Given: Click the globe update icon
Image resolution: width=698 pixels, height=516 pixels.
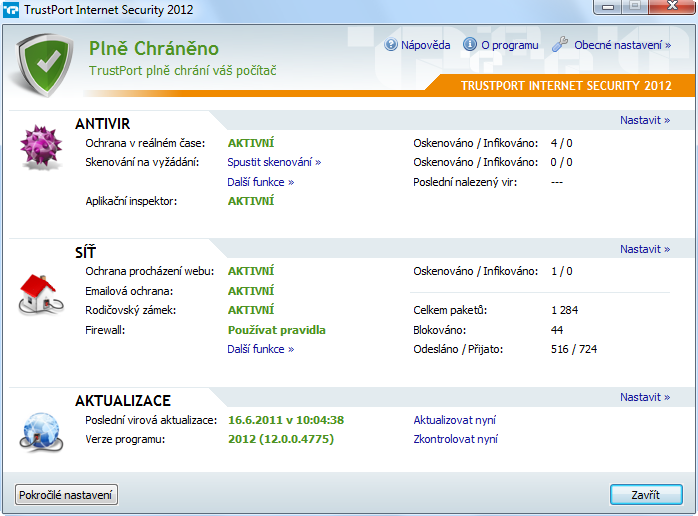Looking at the screenshot, I should coord(41,432).
